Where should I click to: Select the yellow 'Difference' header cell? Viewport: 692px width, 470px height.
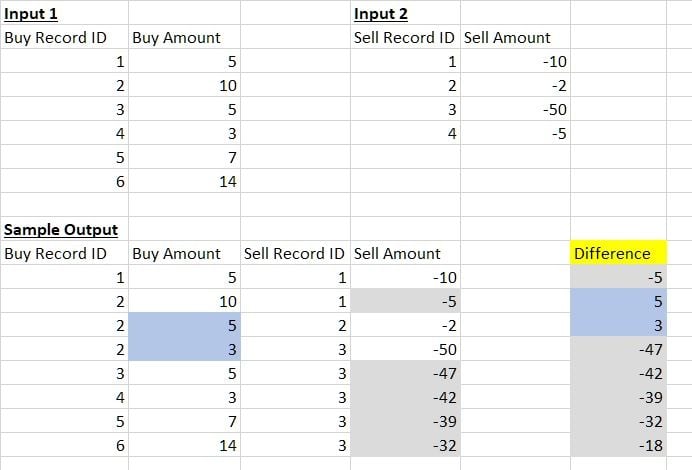pyautogui.click(x=618, y=253)
